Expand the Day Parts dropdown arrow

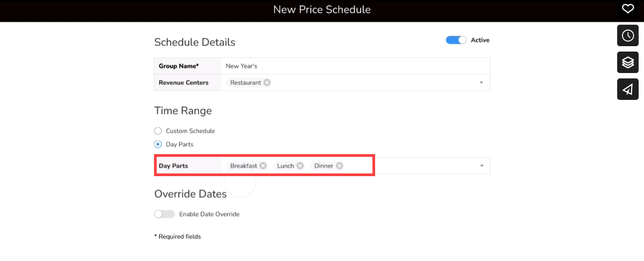pos(481,166)
